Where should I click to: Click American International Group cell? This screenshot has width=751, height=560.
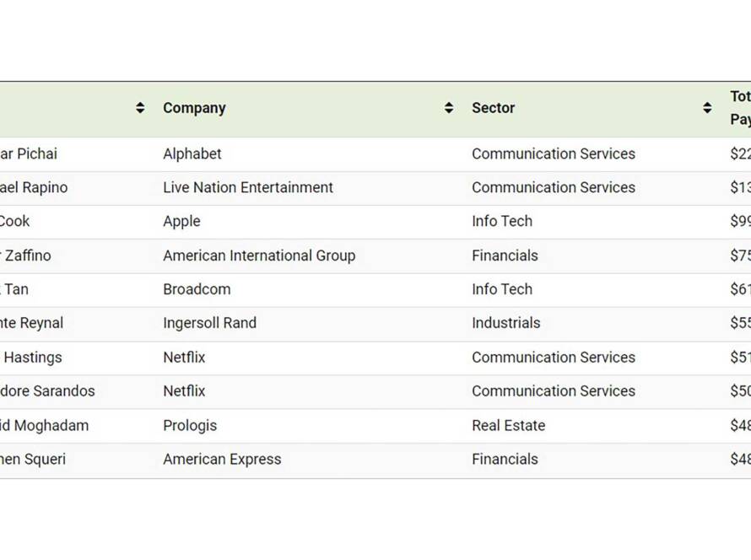(259, 256)
